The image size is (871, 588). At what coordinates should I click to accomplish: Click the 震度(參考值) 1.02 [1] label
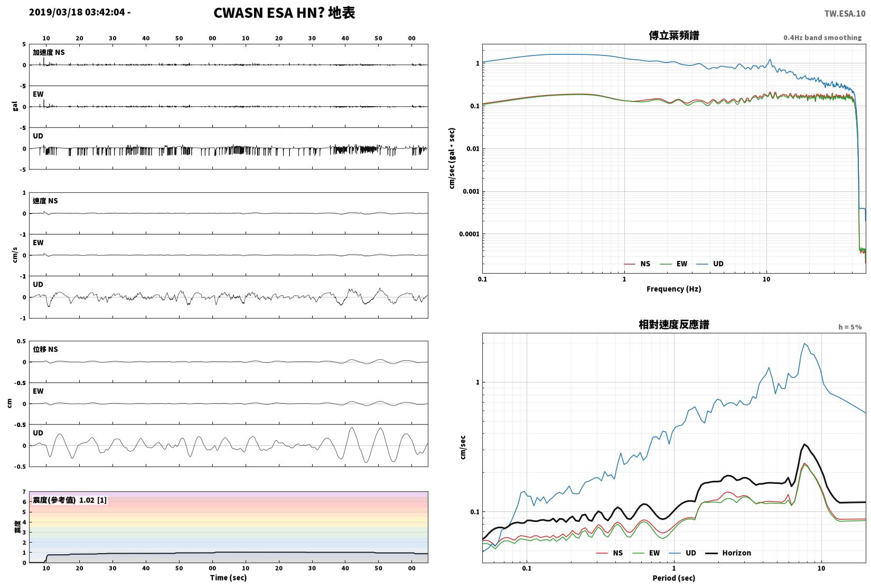70,500
